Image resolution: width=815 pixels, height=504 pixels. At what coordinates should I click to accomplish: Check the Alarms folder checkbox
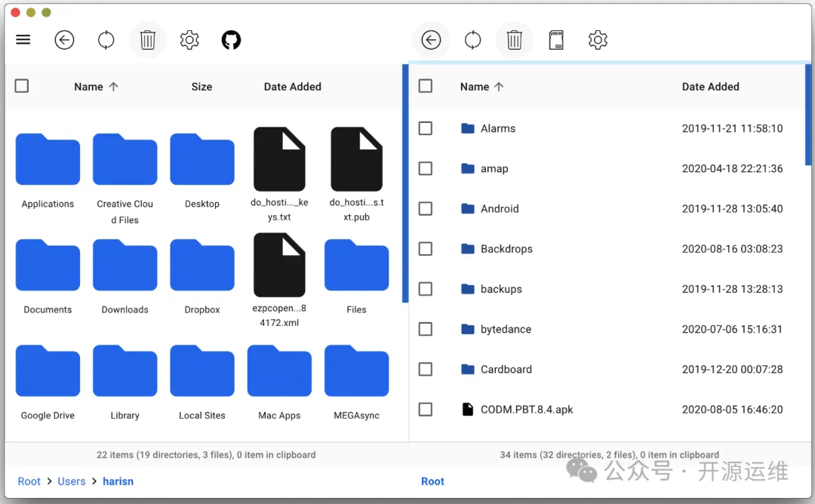[x=426, y=128]
